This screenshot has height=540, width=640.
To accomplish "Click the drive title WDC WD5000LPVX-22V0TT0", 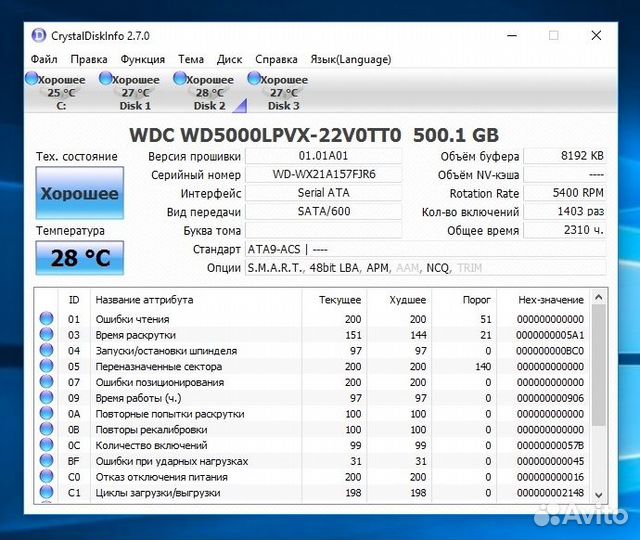I will click(265, 136).
